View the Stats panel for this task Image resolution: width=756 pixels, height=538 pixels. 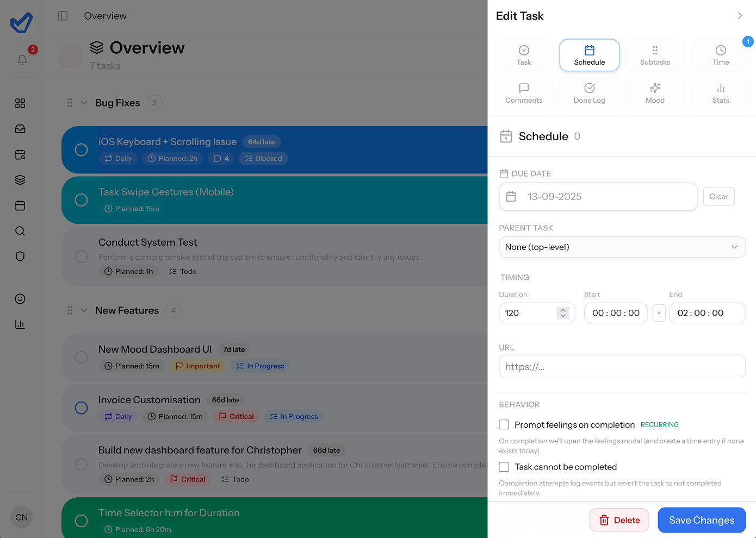tap(721, 93)
